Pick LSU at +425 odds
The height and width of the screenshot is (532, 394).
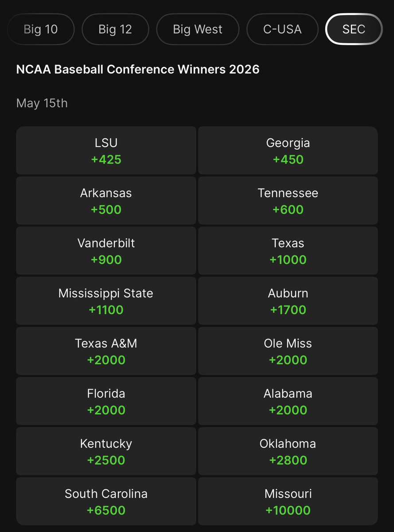tap(106, 151)
